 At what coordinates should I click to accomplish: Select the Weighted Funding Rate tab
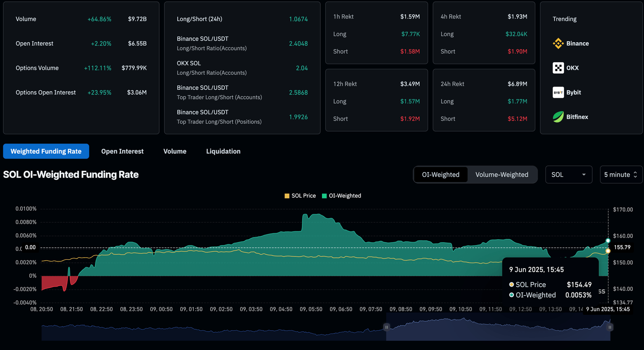[46, 151]
